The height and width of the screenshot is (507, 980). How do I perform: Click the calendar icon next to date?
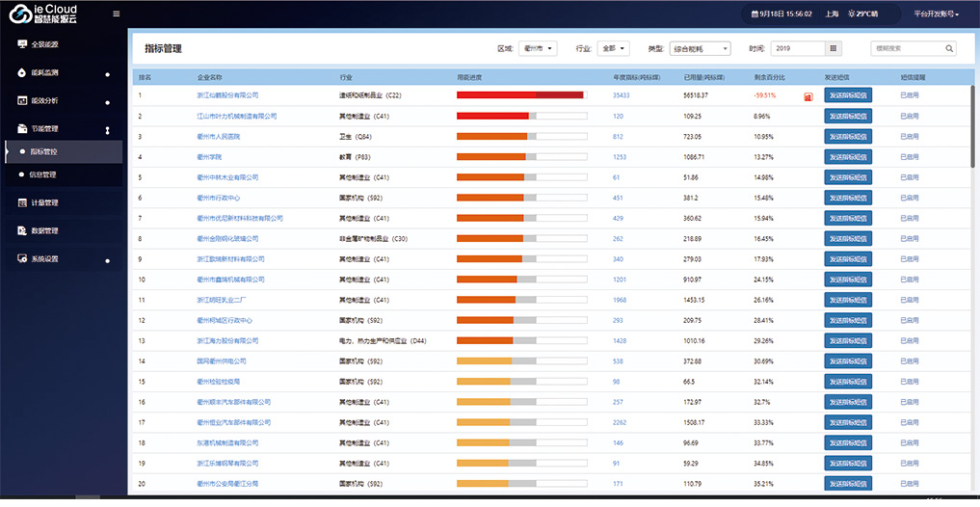754,13
